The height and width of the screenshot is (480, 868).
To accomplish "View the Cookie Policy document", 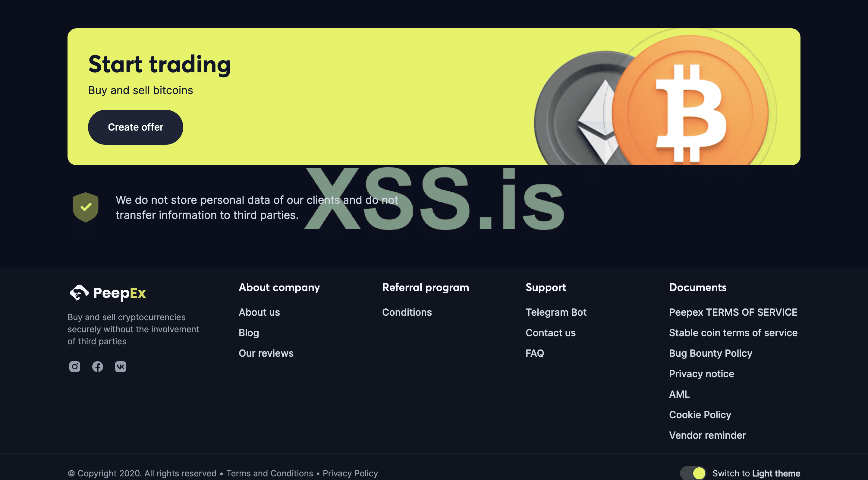I will [700, 415].
